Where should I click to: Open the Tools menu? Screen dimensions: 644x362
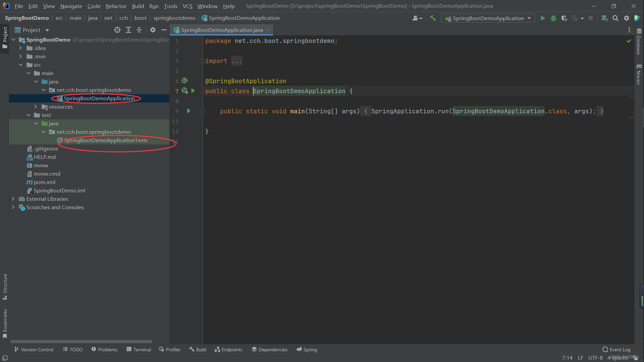coord(170,6)
